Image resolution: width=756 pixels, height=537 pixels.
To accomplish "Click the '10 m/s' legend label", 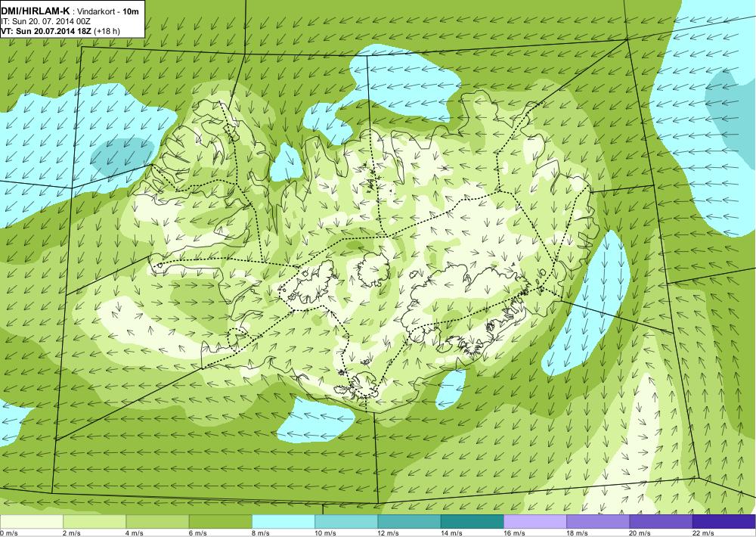I will coord(325,533).
